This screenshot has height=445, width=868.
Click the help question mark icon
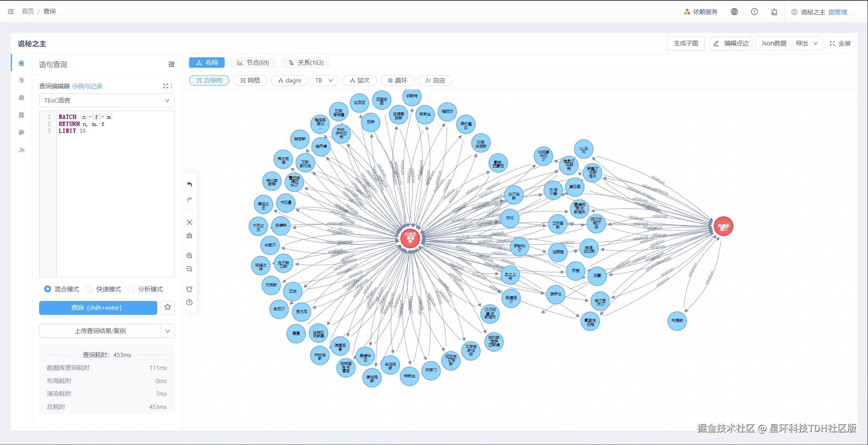pos(189,302)
